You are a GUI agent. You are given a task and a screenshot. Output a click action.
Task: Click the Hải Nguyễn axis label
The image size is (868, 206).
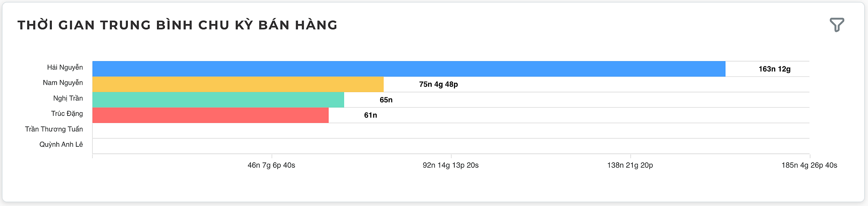coord(65,67)
